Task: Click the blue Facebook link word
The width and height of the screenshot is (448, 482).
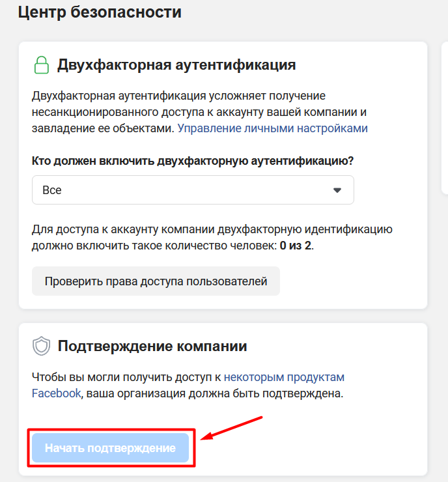Action: pyautogui.click(x=56, y=393)
